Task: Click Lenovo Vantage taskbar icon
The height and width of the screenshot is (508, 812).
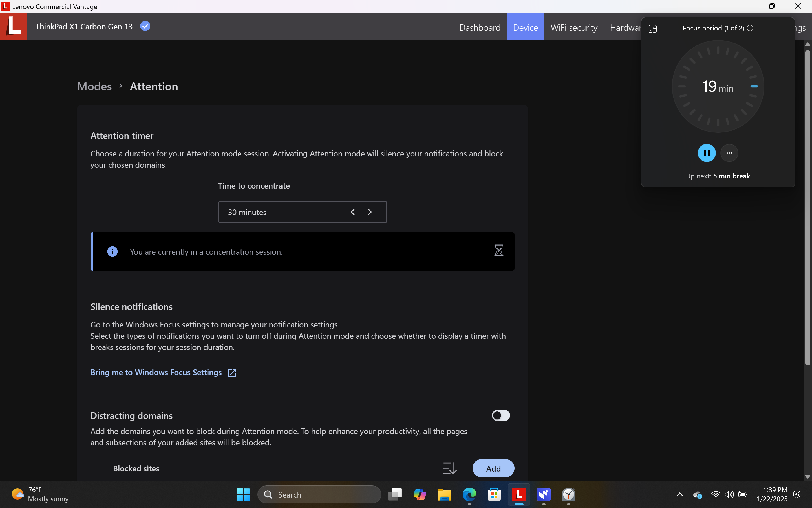Action: click(519, 494)
